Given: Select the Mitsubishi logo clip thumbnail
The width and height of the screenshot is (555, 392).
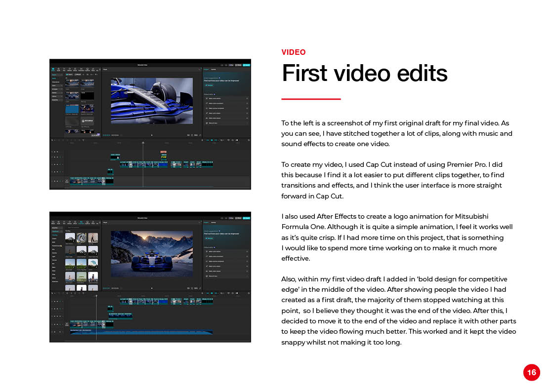Looking at the screenshot, I should (x=87, y=121).
